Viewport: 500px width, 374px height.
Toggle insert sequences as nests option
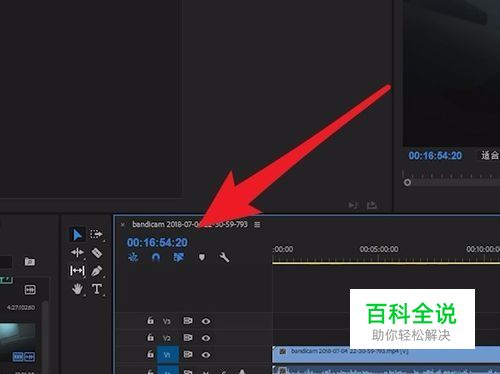tap(133, 257)
